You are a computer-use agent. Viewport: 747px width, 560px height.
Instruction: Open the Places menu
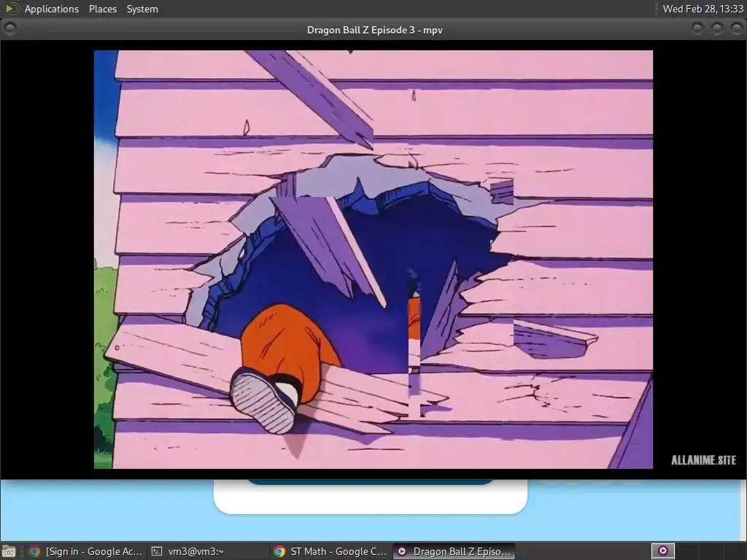pyautogui.click(x=102, y=9)
